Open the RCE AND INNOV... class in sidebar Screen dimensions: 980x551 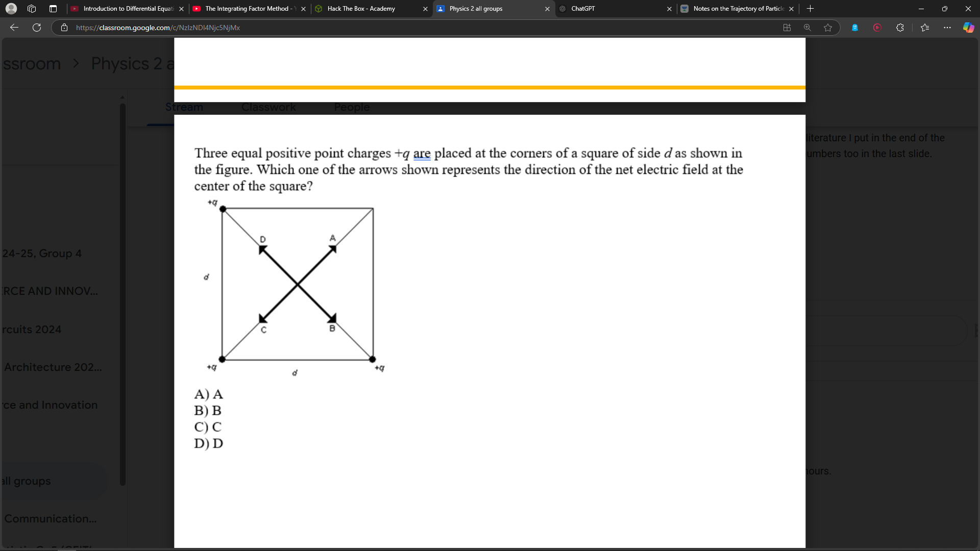click(x=50, y=291)
